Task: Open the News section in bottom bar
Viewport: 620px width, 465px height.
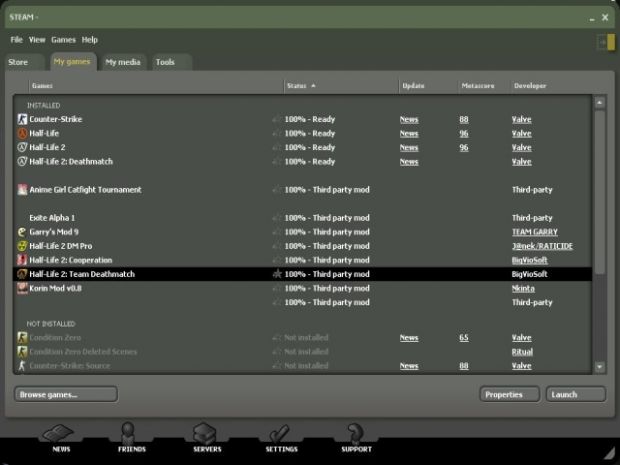Action: point(60,438)
